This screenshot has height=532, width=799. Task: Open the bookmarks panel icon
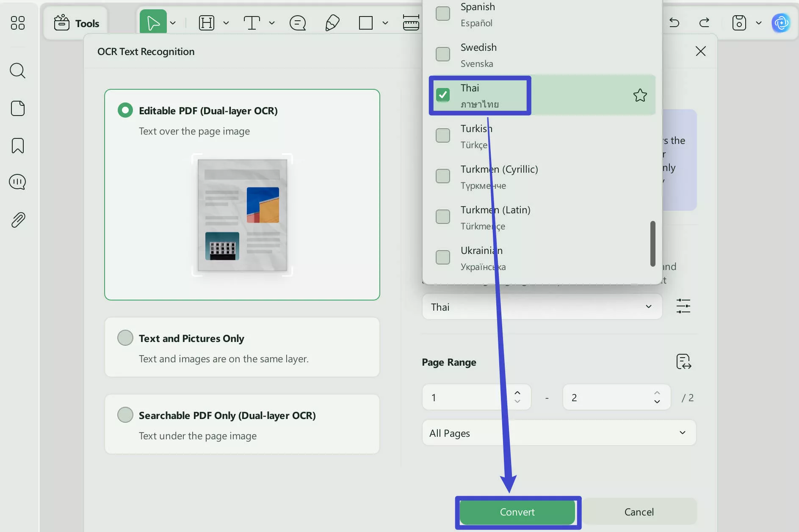coord(18,146)
